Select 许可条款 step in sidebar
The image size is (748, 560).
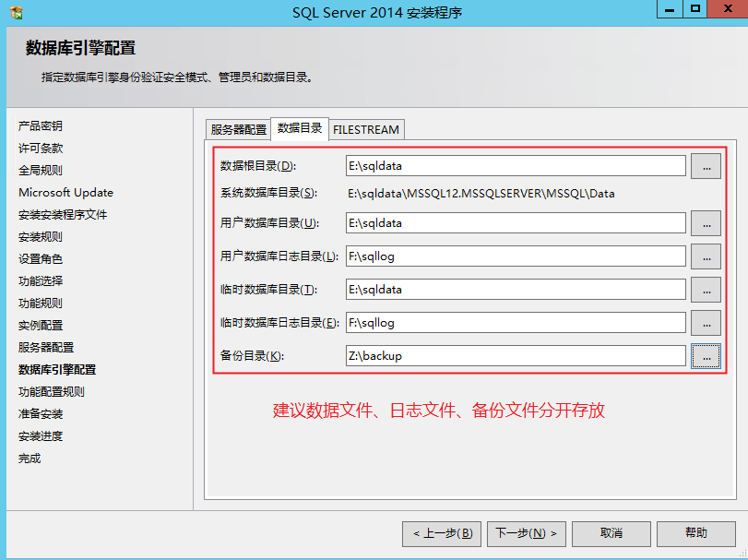[x=41, y=149]
